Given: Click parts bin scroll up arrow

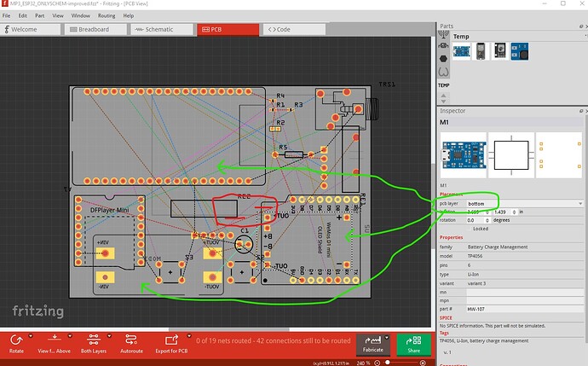Looking at the screenshot, I should coord(444,96).
